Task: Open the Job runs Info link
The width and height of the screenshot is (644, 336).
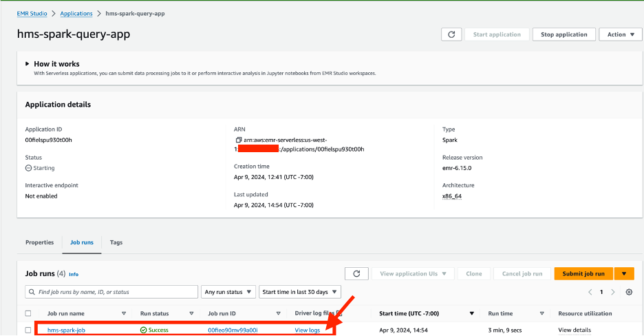Action: (x=74, y=275)
